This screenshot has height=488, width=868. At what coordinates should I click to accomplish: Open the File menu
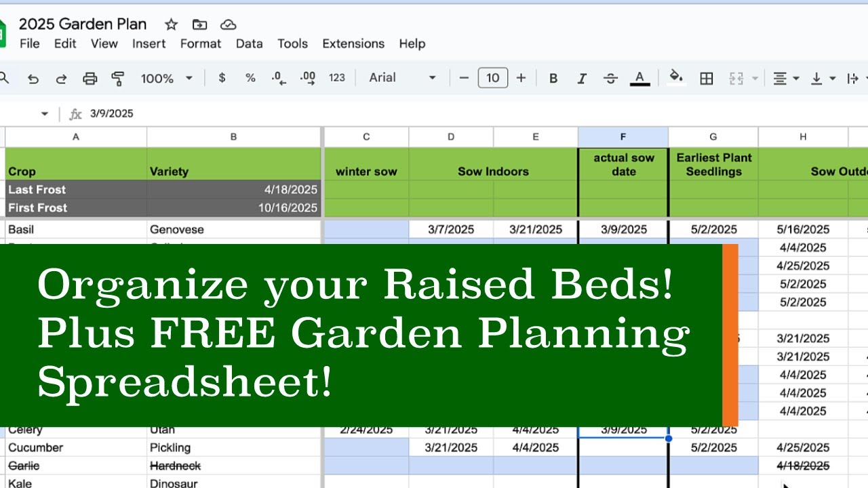point(29,43)
